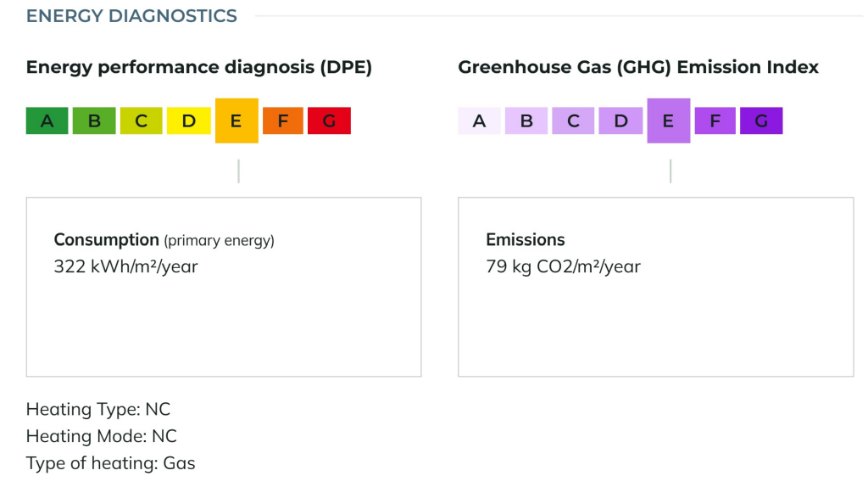This screenshot has width=868, height=487.
Task: Click the darkest purple GHG rating G
Action: (761, 120)
